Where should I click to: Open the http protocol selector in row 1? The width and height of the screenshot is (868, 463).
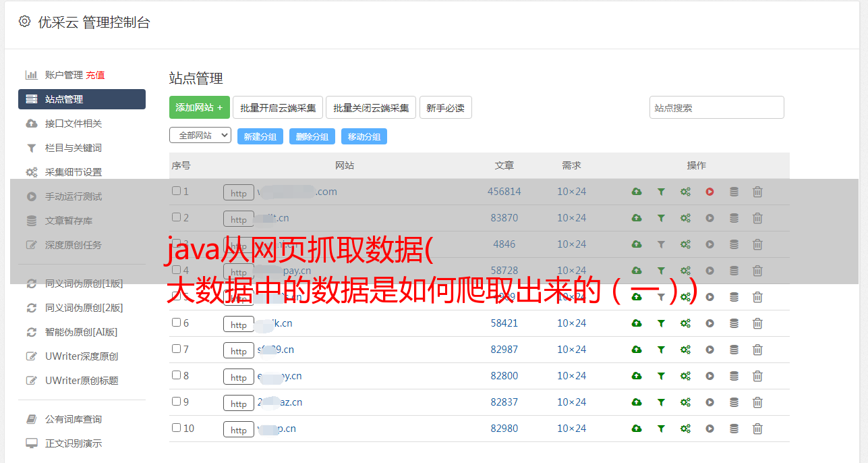tap(239, 192)
